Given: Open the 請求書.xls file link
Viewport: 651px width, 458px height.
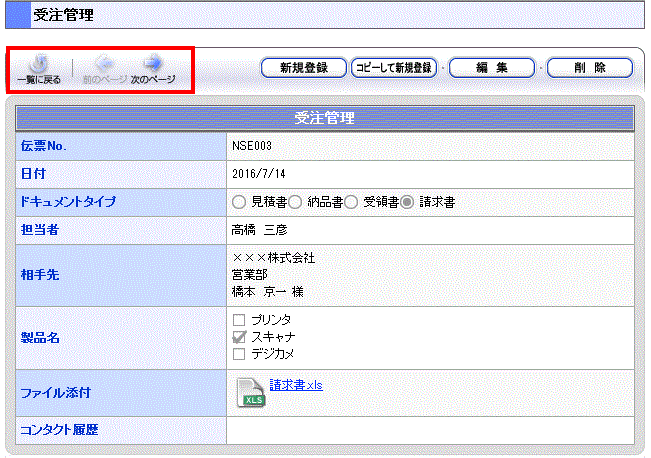Looking at the screenshot, I should tap(296, 385).
